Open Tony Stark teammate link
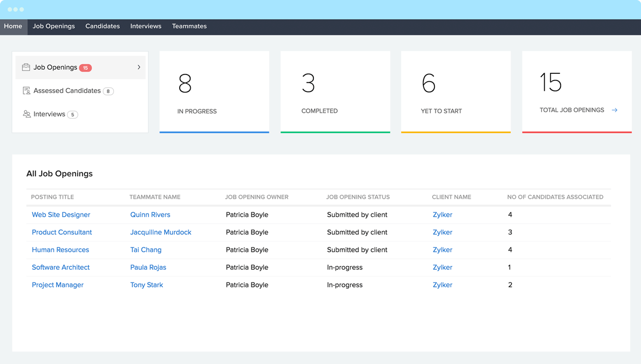Viewport: 641px width, 364px height. pos(146,285)
